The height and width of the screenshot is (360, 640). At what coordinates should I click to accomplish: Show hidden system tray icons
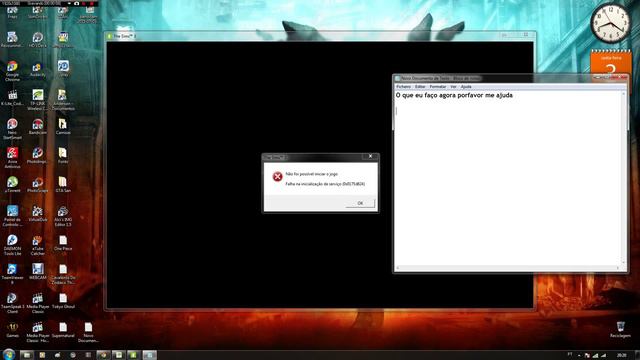pyautogui.click(x=579, y=356)
